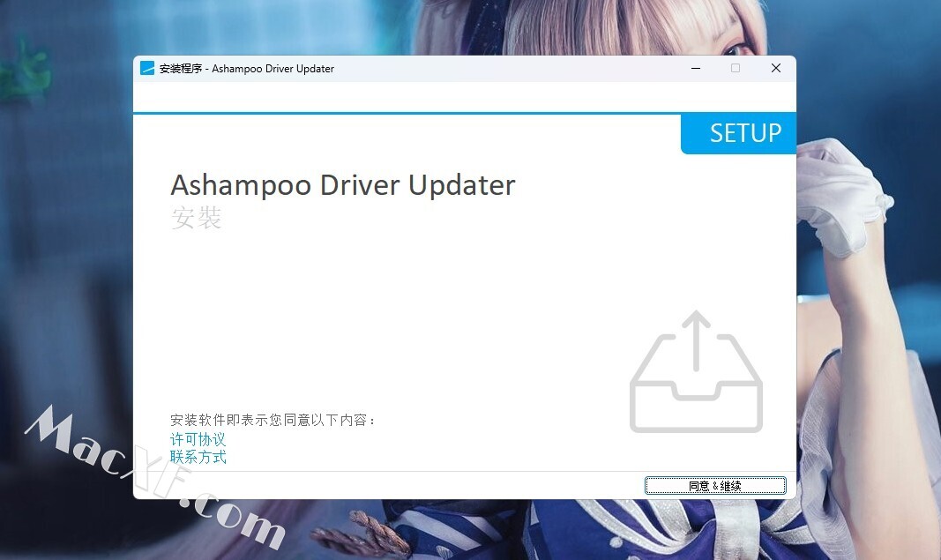
Task: Click the 同意 & 继续 button
Action: [714, 486]
